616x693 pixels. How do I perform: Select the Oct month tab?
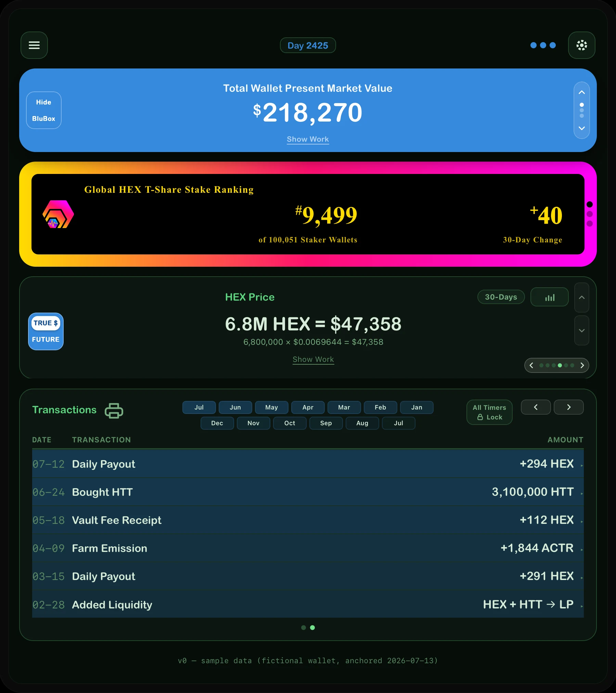coord(290,423)
